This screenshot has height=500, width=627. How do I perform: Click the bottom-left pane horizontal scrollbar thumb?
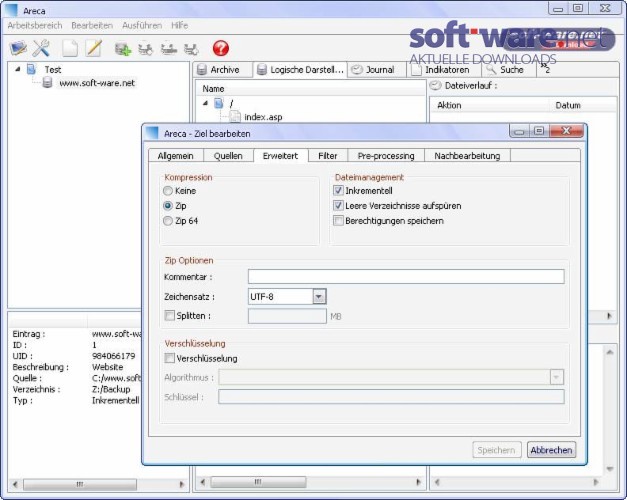80,484
